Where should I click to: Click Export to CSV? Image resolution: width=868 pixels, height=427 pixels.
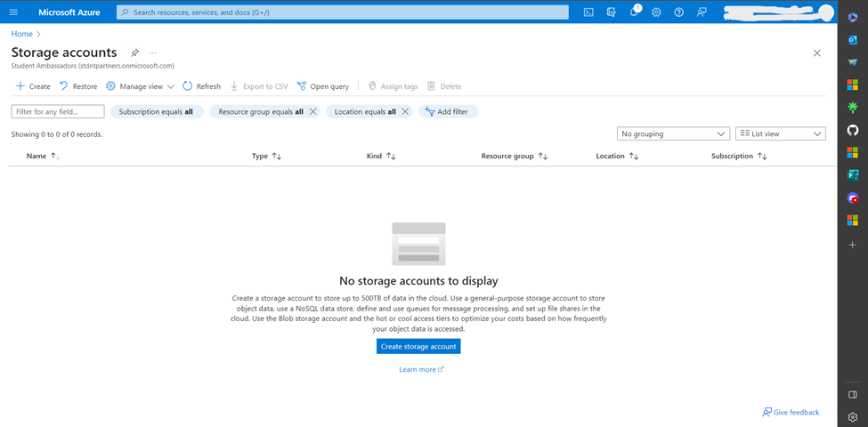click(259, 86)
